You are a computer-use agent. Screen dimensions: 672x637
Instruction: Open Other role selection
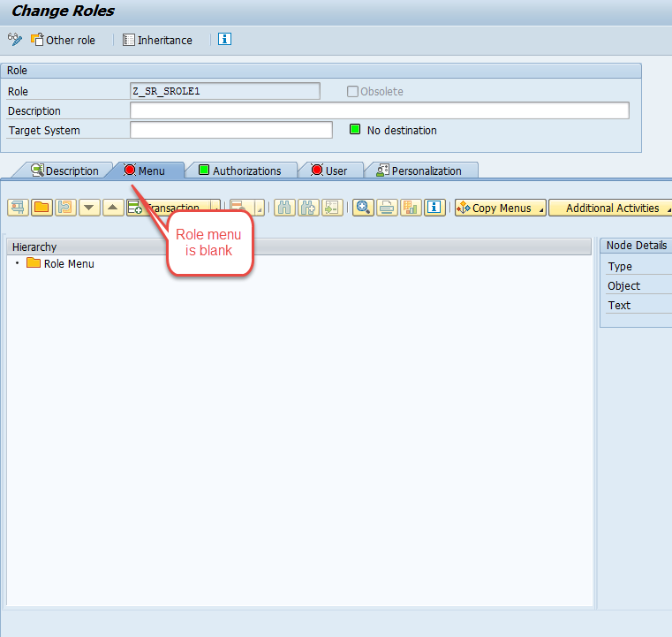(x=63, y=40)
